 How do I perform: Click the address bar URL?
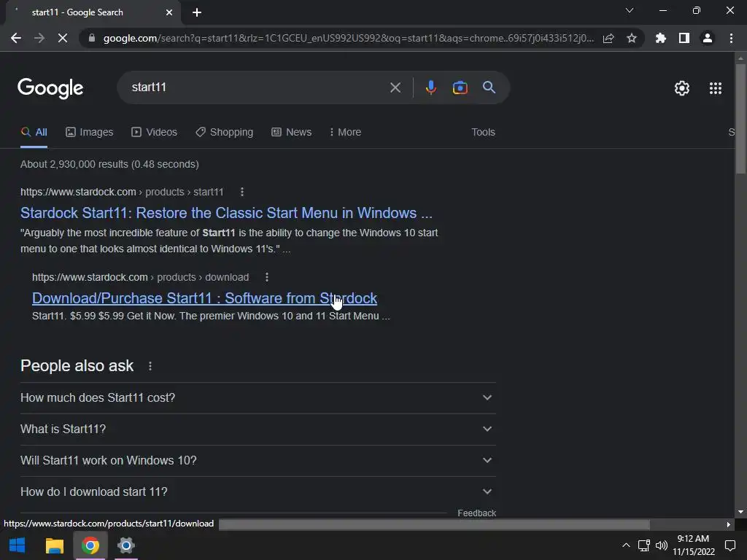click(x=349, y=38)
